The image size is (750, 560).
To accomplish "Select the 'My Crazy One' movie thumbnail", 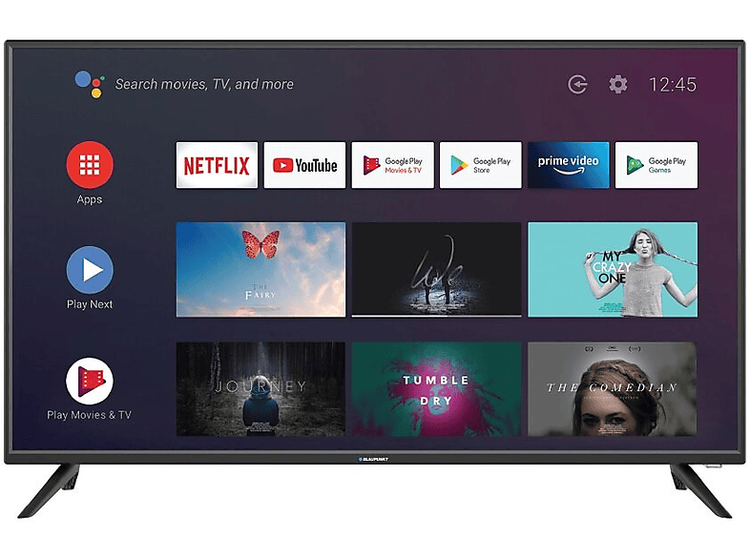I will click(x=613, y=269).
